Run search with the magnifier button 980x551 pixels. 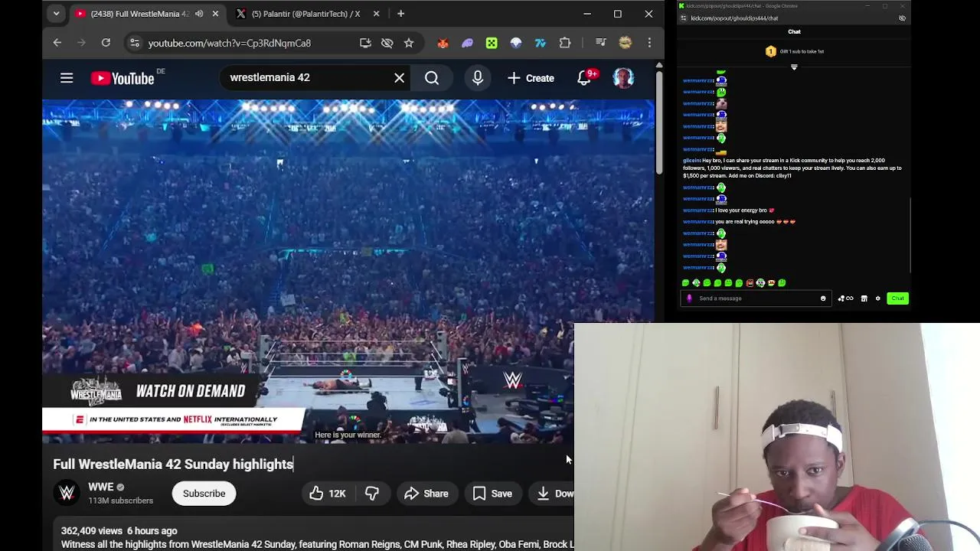click(x=432, y=78)
